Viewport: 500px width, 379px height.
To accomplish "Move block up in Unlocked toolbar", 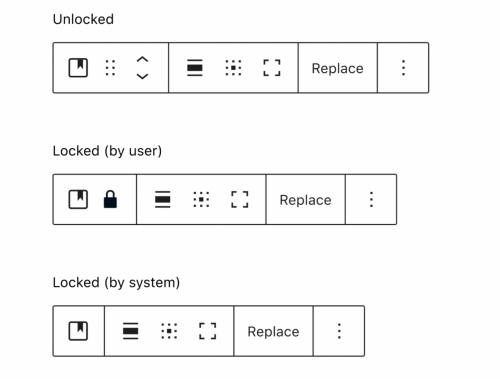I will pos(142,60).
